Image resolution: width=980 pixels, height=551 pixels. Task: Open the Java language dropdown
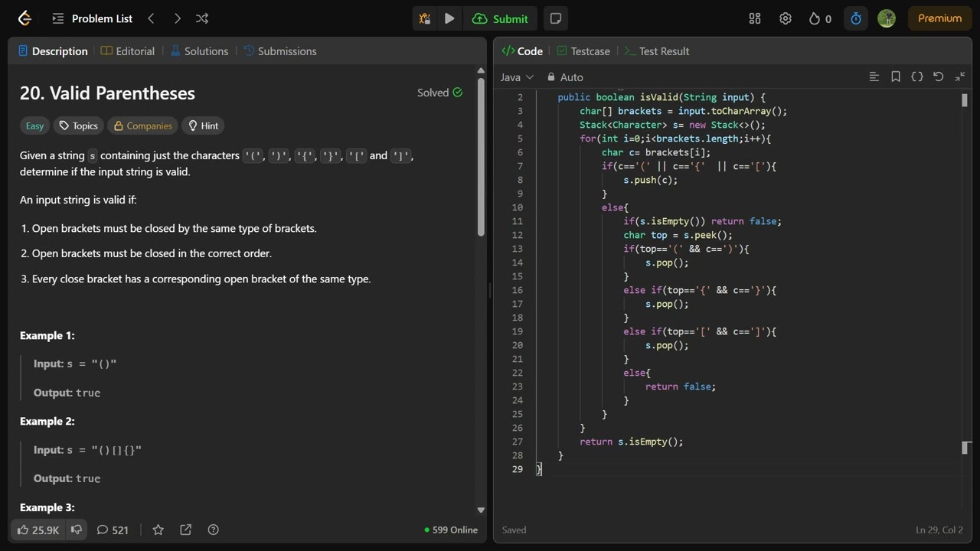coord(517,77)
